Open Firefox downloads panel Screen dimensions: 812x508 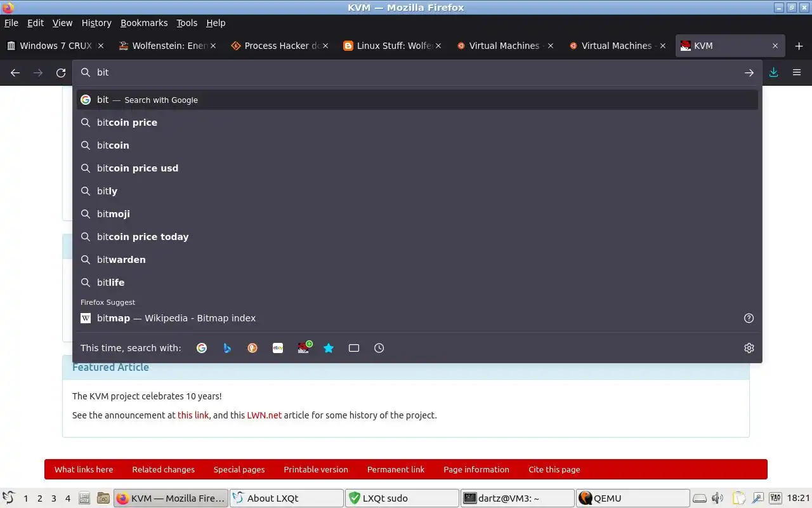point(773,72)
